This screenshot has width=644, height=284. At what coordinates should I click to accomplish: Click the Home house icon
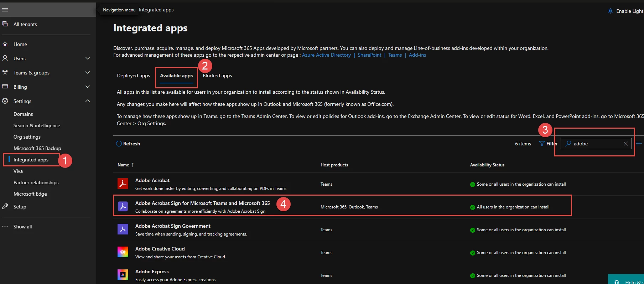click(5, 44)
